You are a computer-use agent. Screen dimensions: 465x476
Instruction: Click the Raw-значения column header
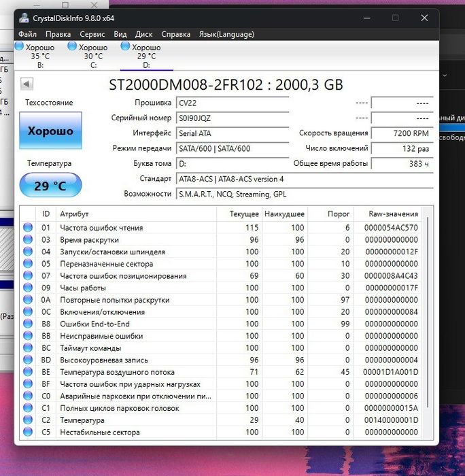coord(387,214)
